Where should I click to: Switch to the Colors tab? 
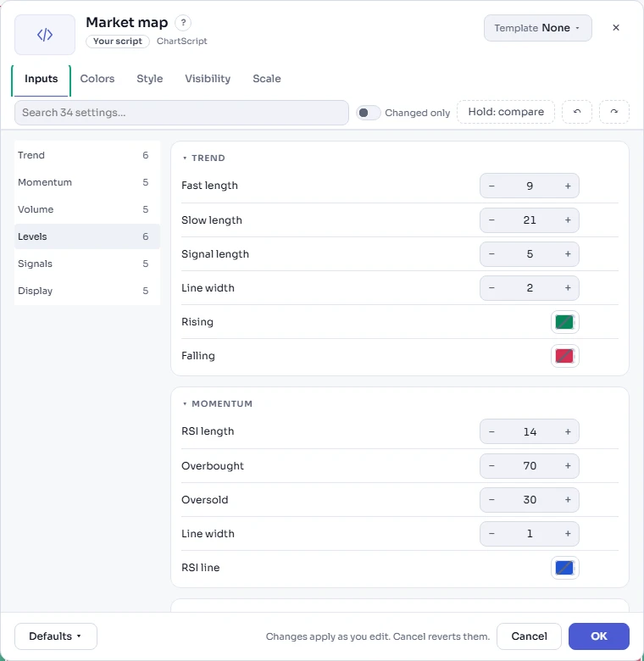[97, 79]
